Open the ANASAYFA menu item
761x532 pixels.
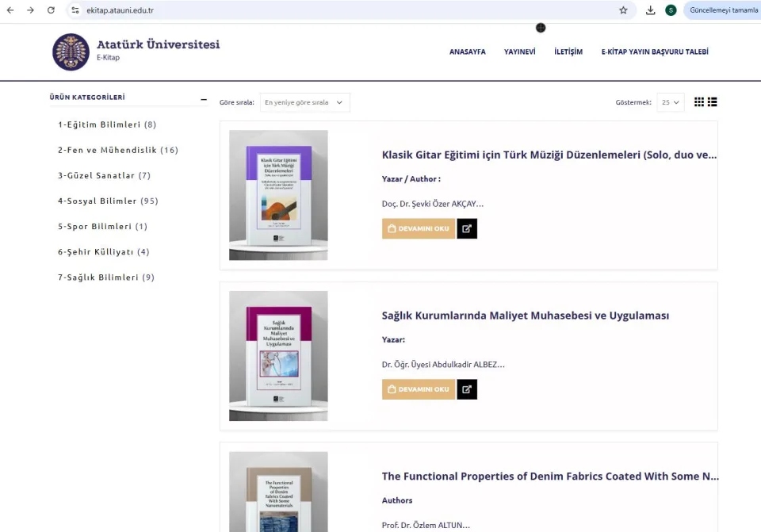(468, 52)
